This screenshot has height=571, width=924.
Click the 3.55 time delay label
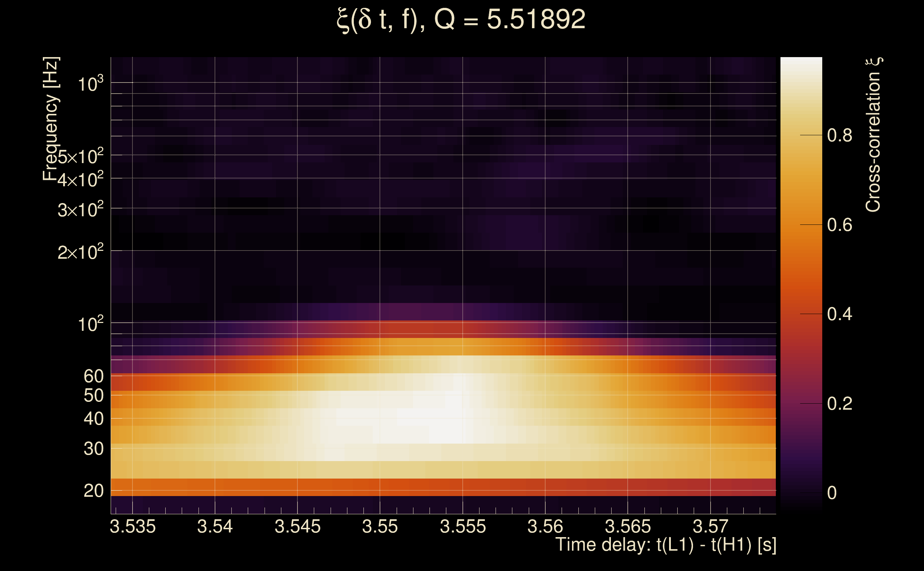point(380,526)
